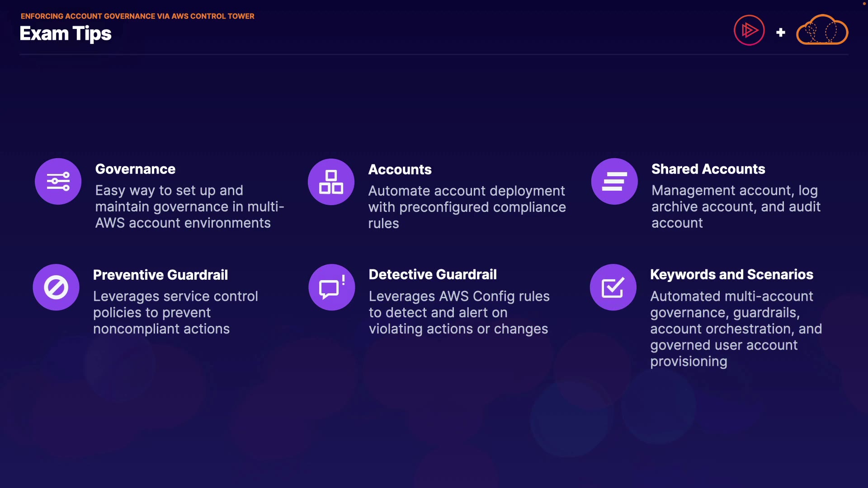Viewport: 868px width, 488px height.
Task: Click the Governance sliders icon
Action: pos(58,182)
